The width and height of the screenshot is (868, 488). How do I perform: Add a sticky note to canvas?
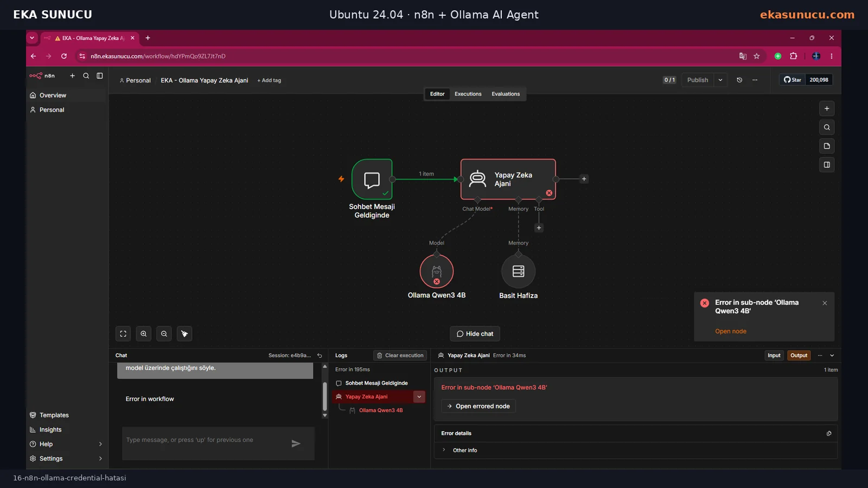point(827,146)
